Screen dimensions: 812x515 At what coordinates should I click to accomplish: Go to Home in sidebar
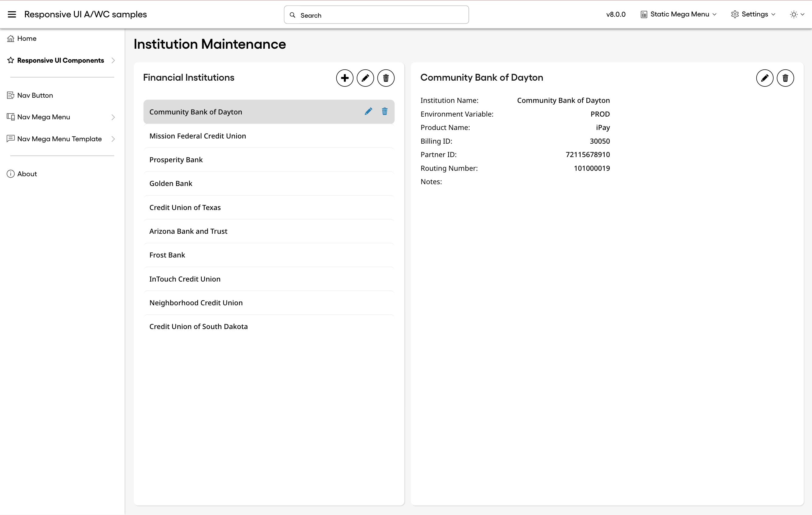pos(27,38)
